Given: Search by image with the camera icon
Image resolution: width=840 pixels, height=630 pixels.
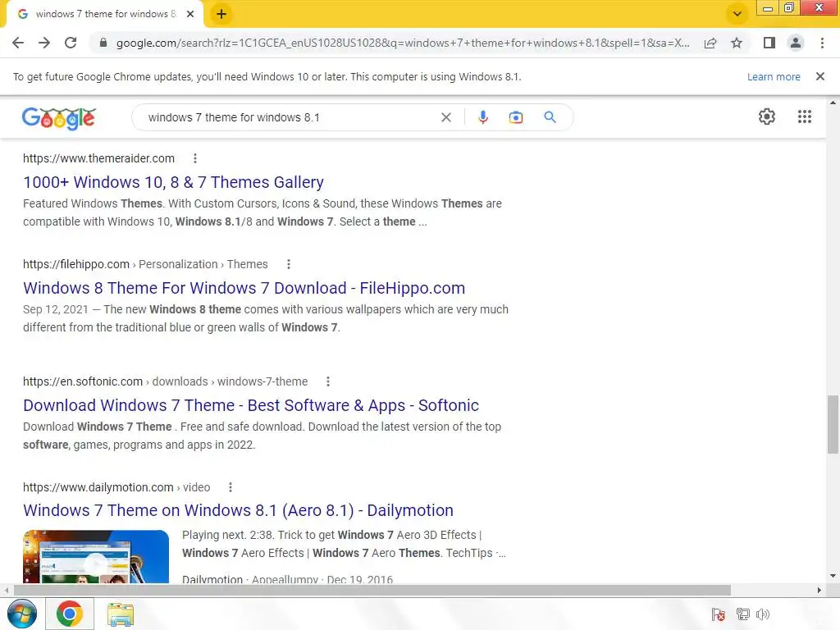Looking at the screenshot, I should [516, 117].
